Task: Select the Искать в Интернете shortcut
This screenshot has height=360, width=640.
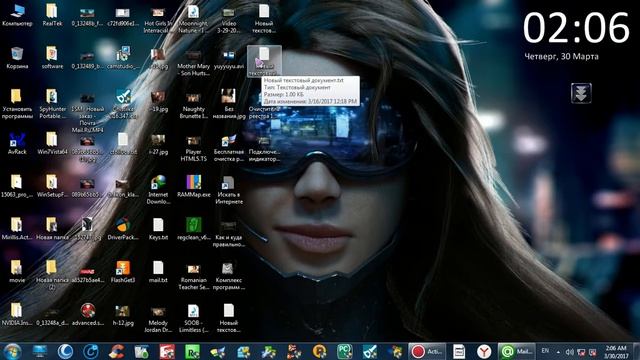Action: [x=229, y=190]
